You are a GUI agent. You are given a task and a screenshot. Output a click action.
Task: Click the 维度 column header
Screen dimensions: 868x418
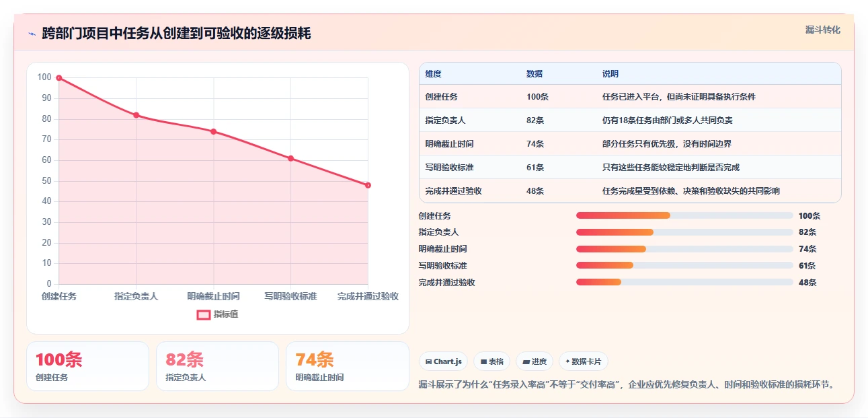(x=434, y=74)
